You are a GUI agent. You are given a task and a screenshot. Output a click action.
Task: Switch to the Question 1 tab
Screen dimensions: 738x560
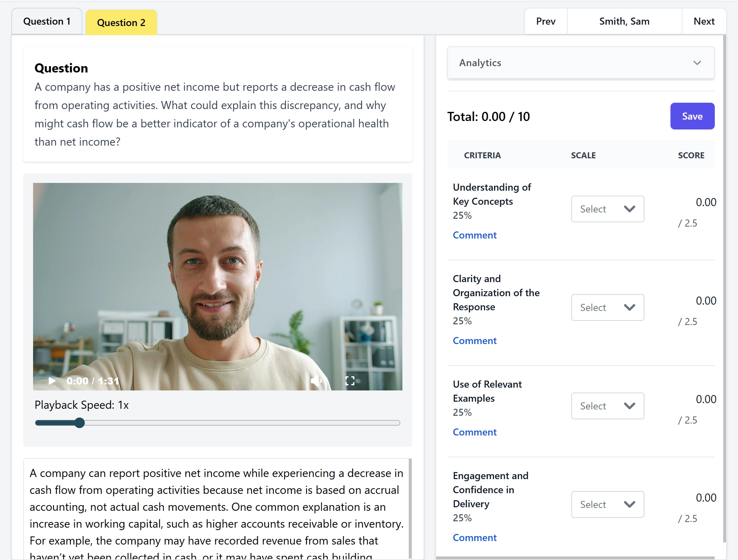(47, 21)
